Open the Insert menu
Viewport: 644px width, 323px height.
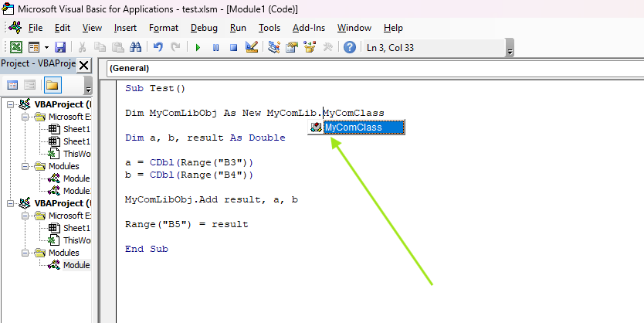point(125,28)
